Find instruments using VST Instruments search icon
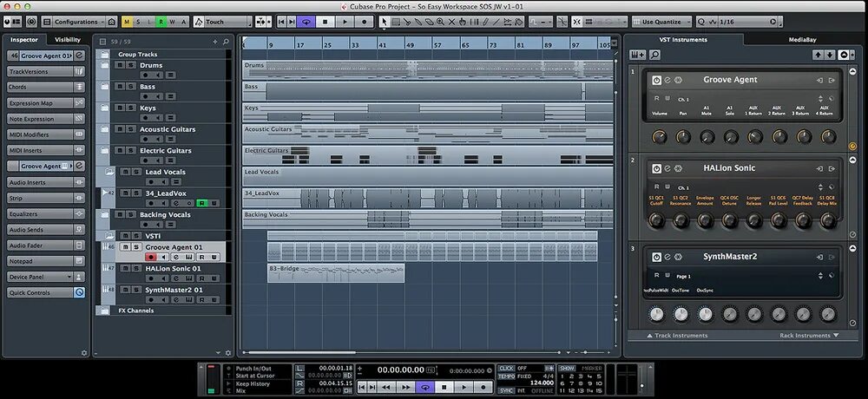This screenshot has height=399, width=868. pyautogui.click(x=654, y=55)
